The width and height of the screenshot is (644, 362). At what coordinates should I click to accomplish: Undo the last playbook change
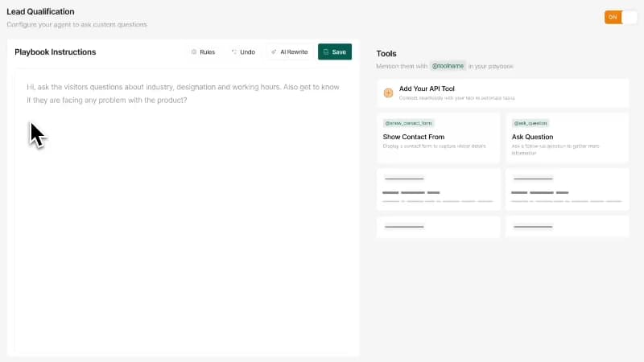[243, 52]
